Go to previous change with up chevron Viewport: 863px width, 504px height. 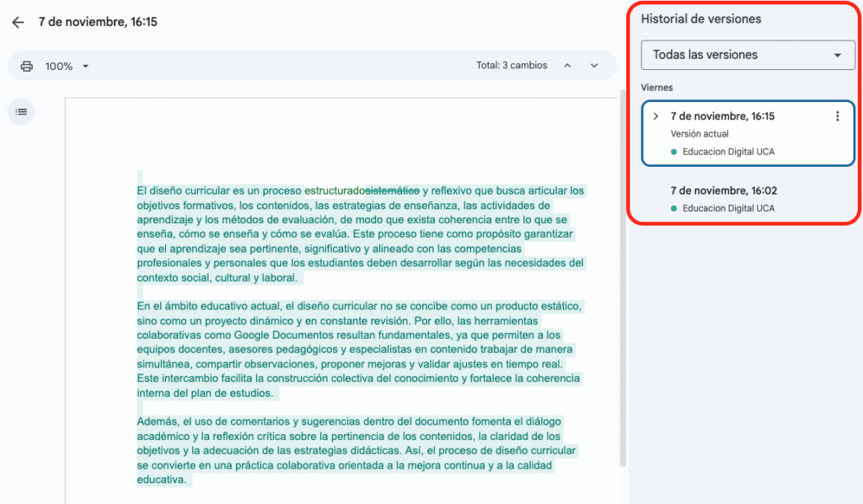point(567,66)
